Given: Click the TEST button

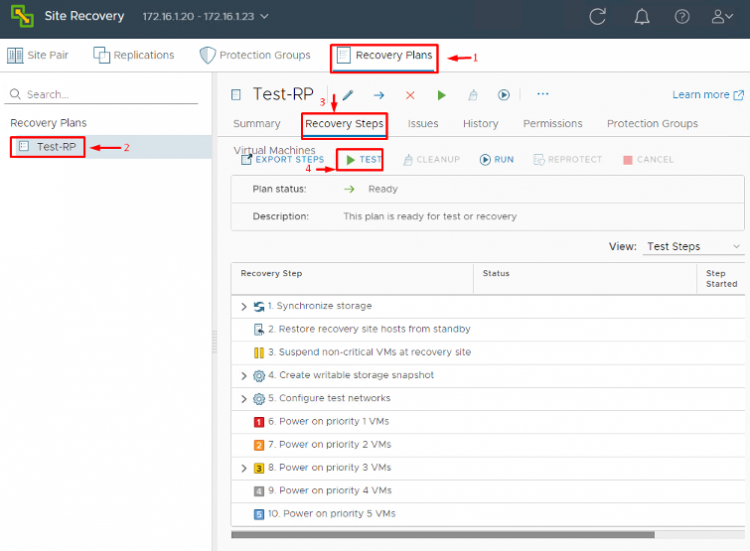Looking at the screenshot, I should (x=364, y=160).
